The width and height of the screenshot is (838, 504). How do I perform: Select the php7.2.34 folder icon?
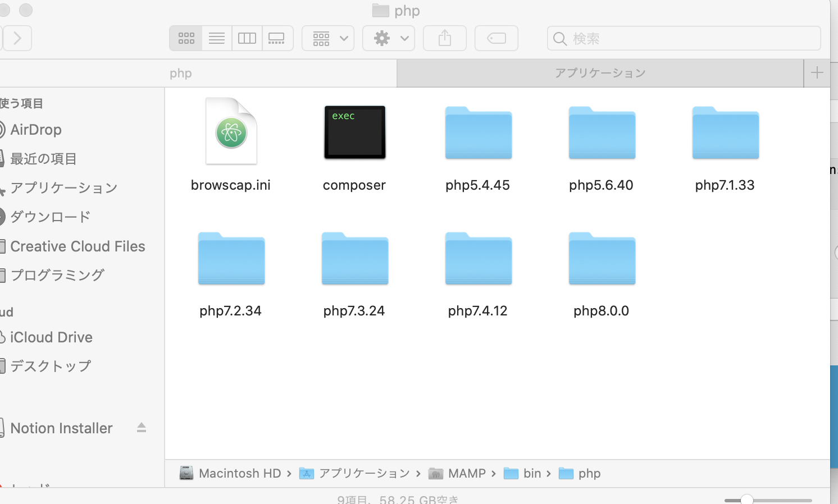pos(231,258)
